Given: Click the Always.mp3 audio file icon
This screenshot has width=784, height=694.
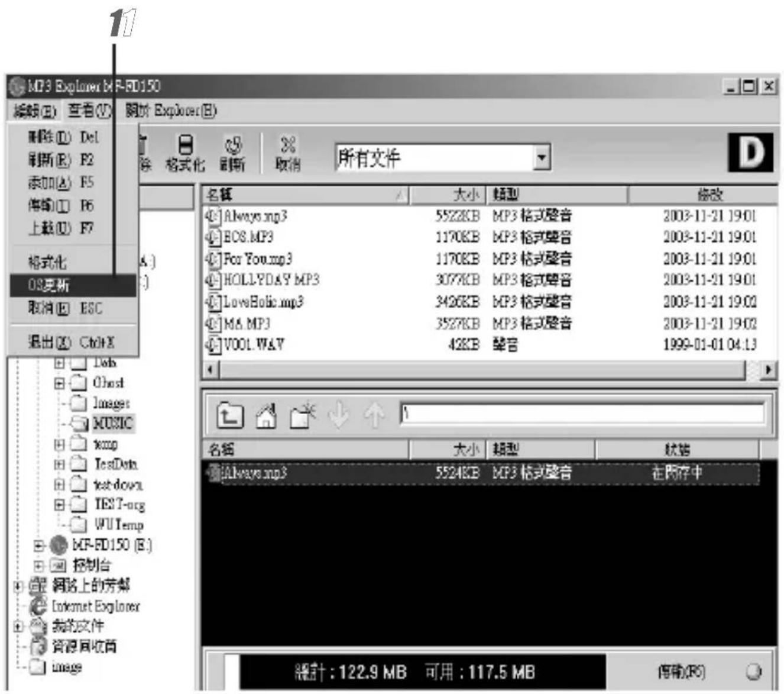Looking at the screenshot, I should pyautogui.click(x=212, y=216).
